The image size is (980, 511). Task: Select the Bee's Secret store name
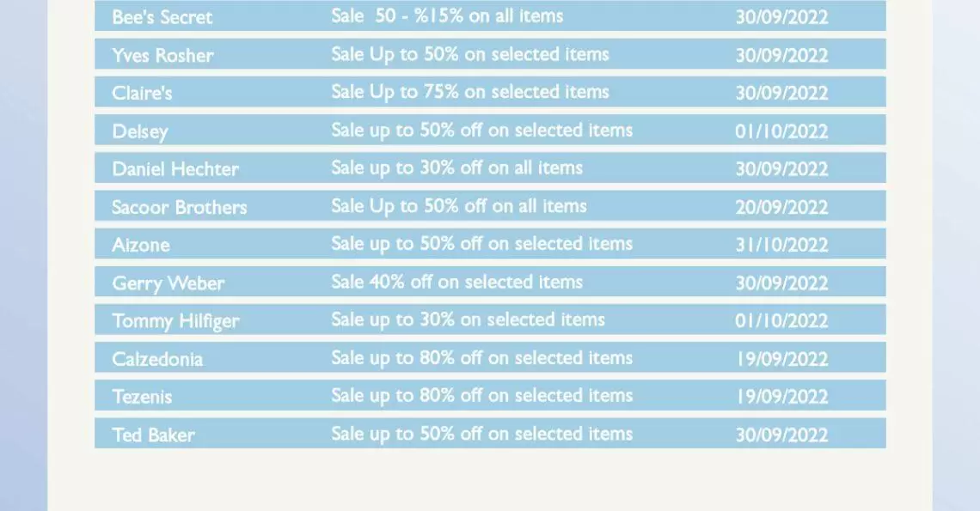click(x=162, y=17)
